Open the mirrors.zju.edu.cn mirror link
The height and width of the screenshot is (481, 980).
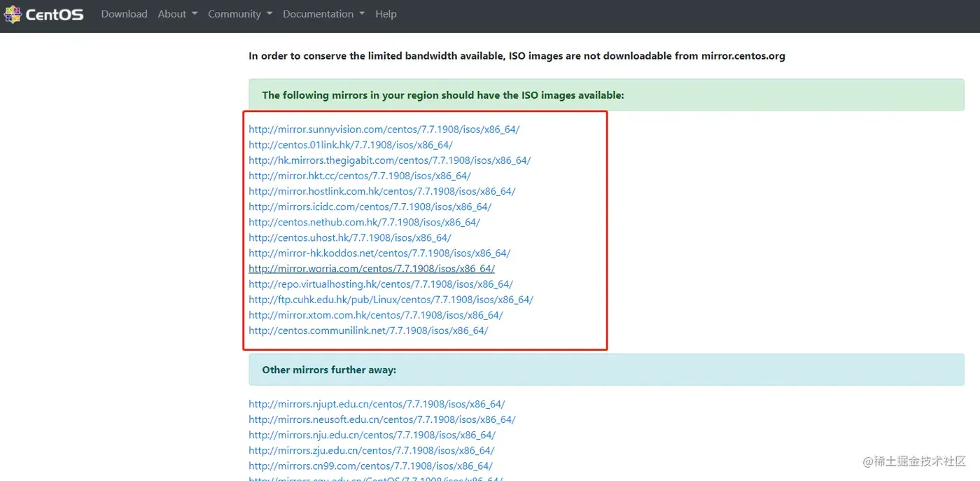click(x=372, y=450)
